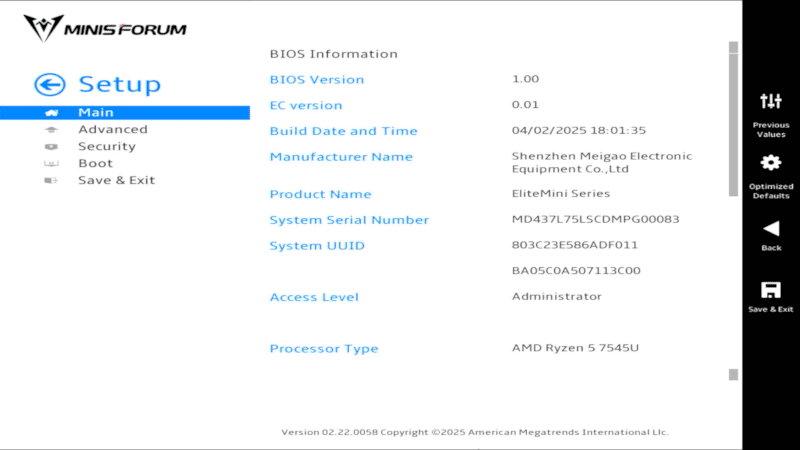The image size is (800, 450).
Task: Select the Processor Type entry
Action: 324,349
